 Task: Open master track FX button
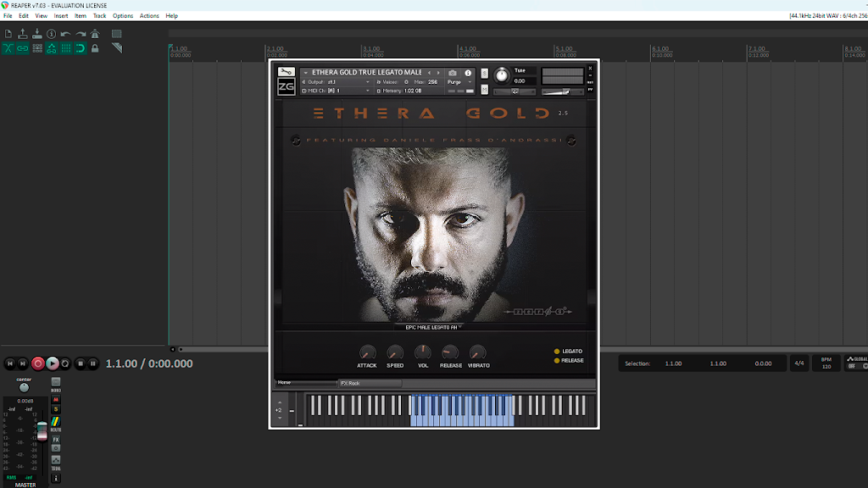[x=56, y=440]
